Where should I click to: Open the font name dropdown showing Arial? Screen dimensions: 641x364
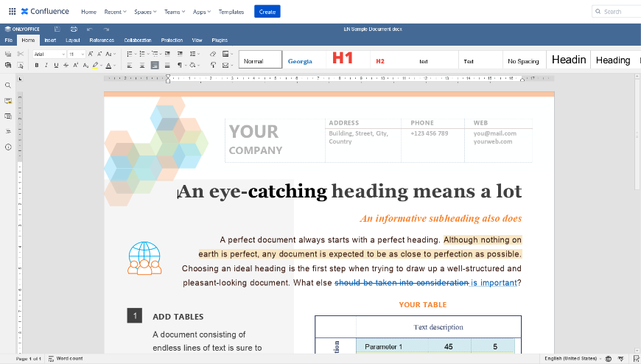coord(49,54)
